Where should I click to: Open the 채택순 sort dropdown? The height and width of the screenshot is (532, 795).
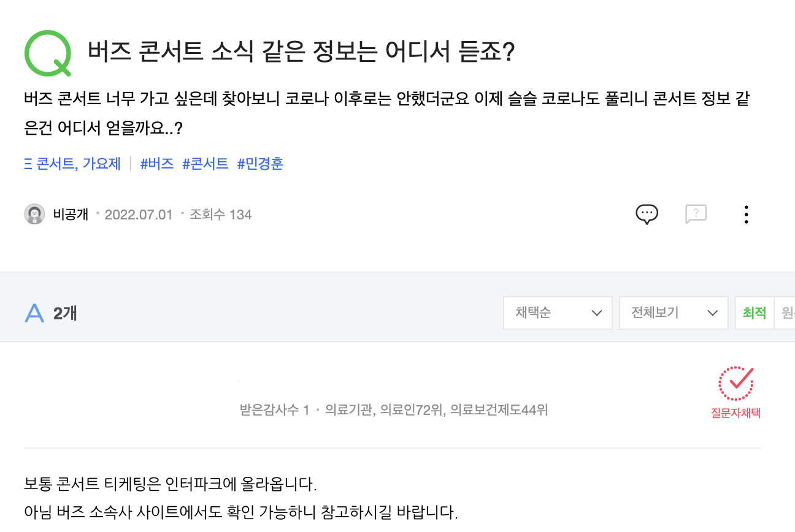558,313
